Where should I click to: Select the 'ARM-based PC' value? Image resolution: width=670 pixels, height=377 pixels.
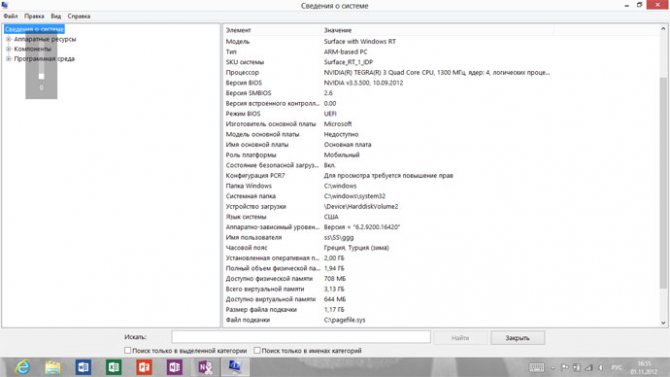coord(345,52)
